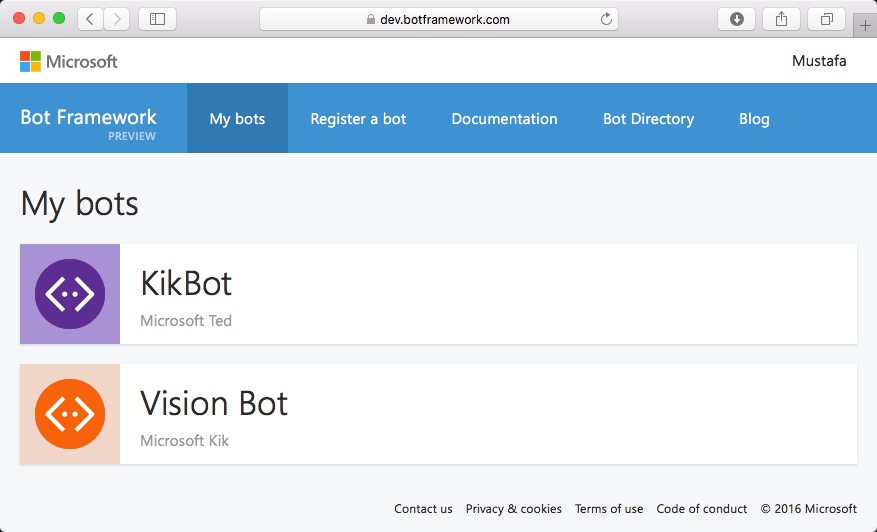Open Privacy & cookies footer link

click(513, 509)
